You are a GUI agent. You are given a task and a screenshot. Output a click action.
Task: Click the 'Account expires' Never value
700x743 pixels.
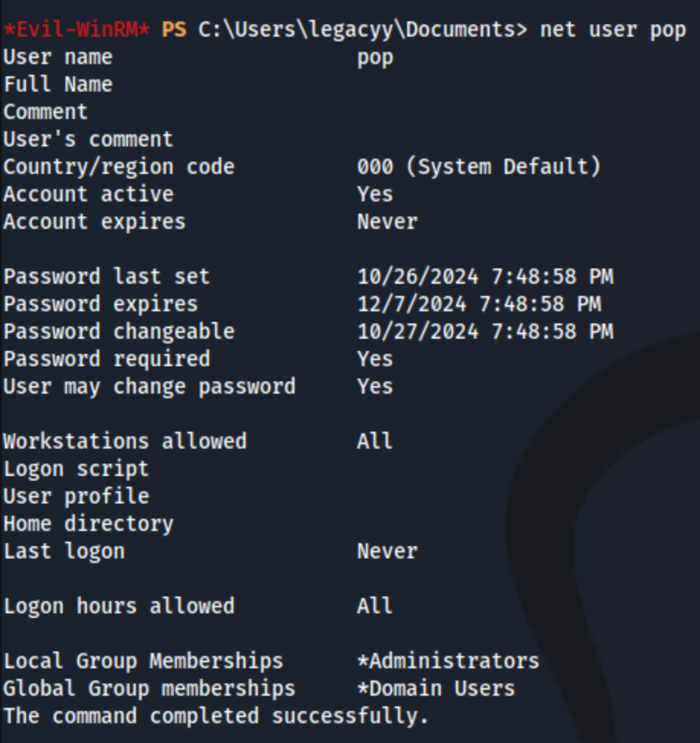[x=387, y=222]
